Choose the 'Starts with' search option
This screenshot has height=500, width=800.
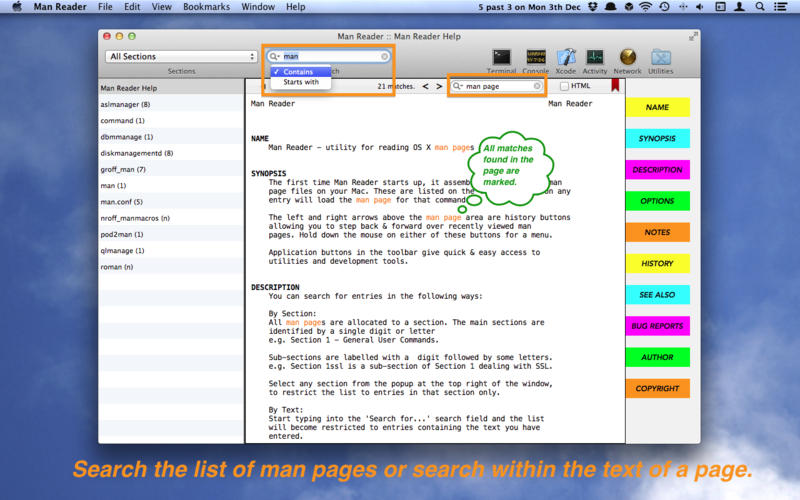tap(301, 83)
